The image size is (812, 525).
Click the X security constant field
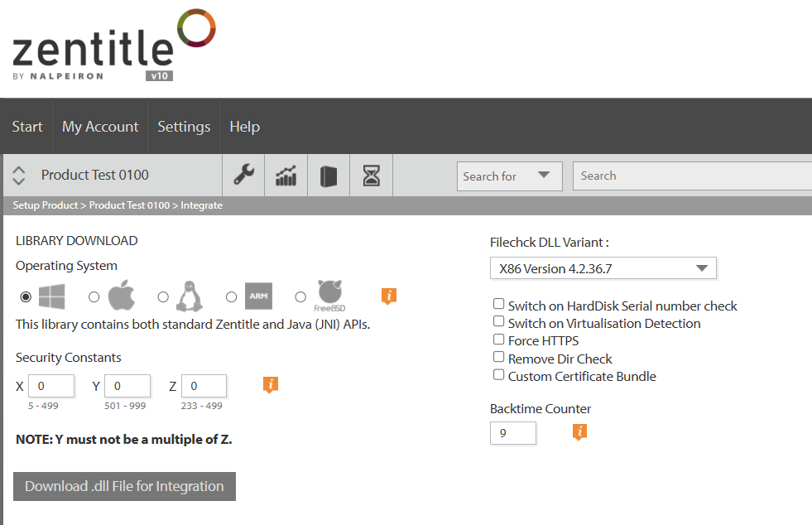(51, 386)
